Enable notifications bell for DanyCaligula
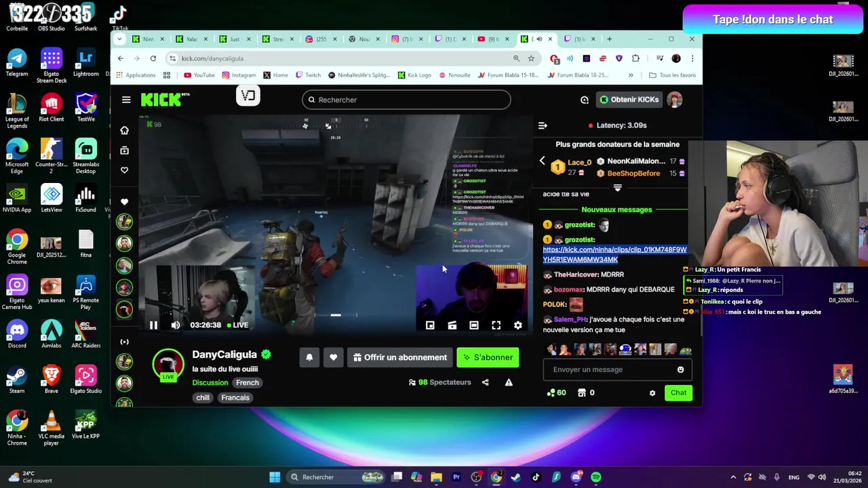This screenshot has width=868, height=488. [309, 357]
